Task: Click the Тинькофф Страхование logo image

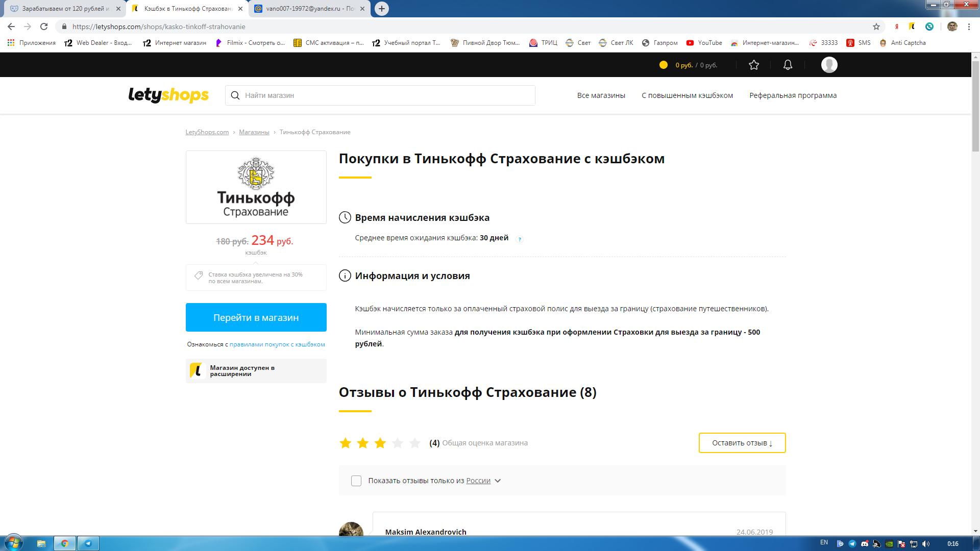Action: (256, 187)
